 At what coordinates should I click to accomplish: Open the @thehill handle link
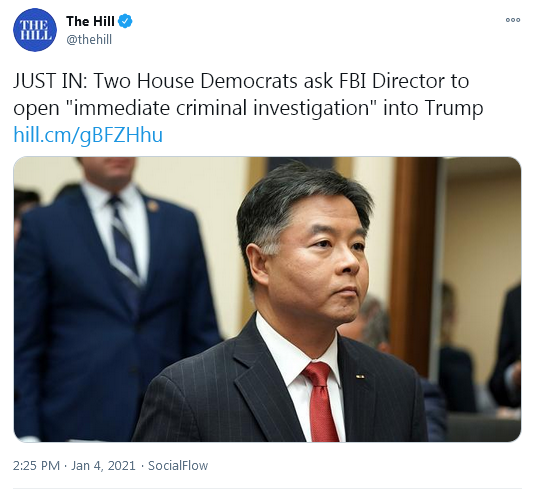point(89,40)
